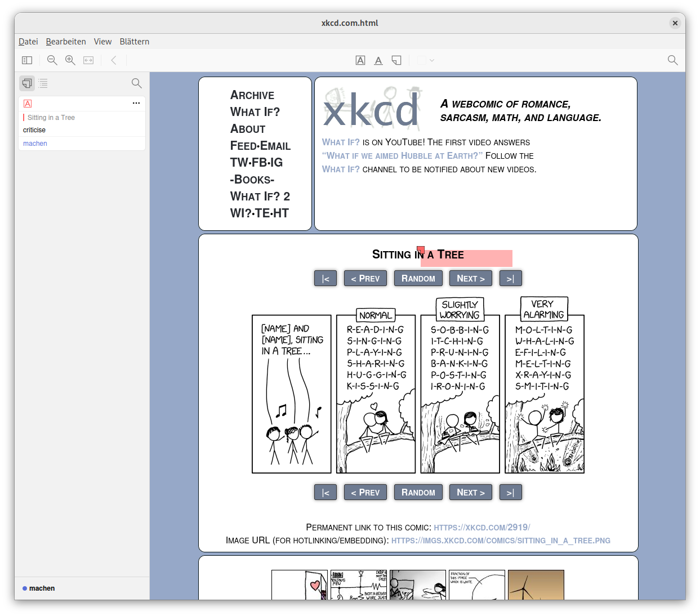This screenshot has height=616, width=700.
Task: Jump to latest comic with bottom >| button
Action: pyautogui.click(x=511, y=492)
